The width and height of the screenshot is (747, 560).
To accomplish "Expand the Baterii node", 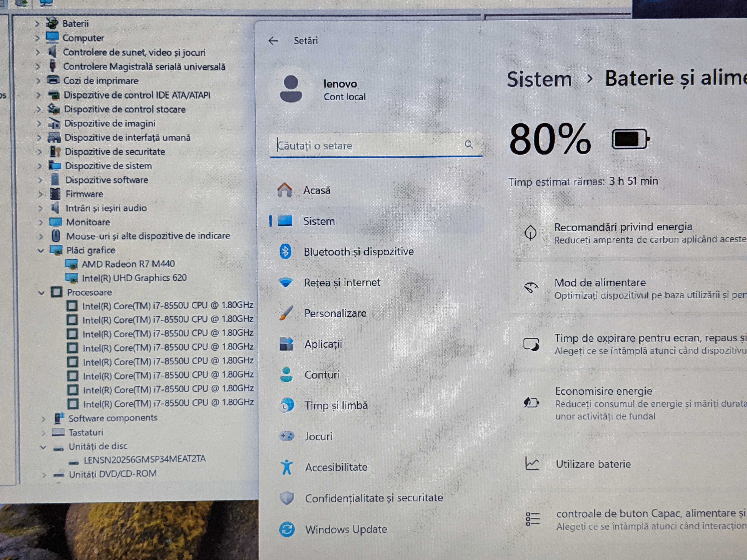I will [37, 24].
